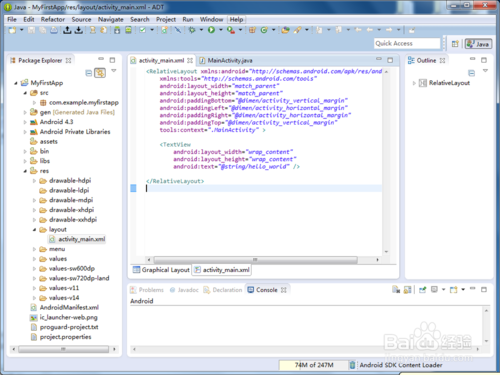Click the New Java Class icon
500x375 pixels.
tap(264, 30)
